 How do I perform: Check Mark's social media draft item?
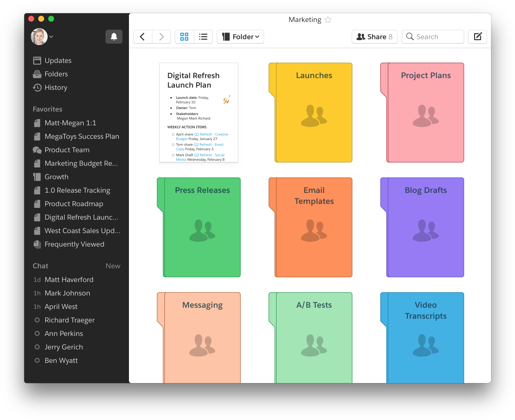click(x=173, y=155)
